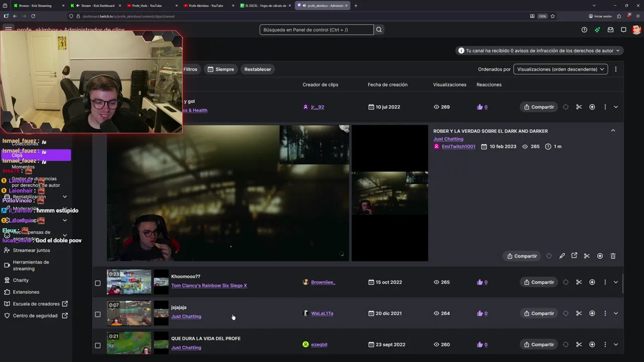
Task: Open the sort order Visualizaciones dropdown
Action: (560, 69)
